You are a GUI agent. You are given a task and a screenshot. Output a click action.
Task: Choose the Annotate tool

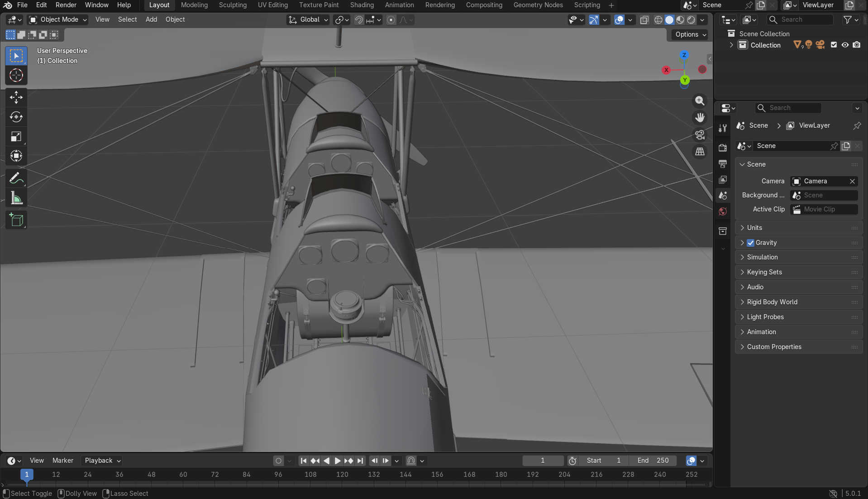(x=16, y=178)
